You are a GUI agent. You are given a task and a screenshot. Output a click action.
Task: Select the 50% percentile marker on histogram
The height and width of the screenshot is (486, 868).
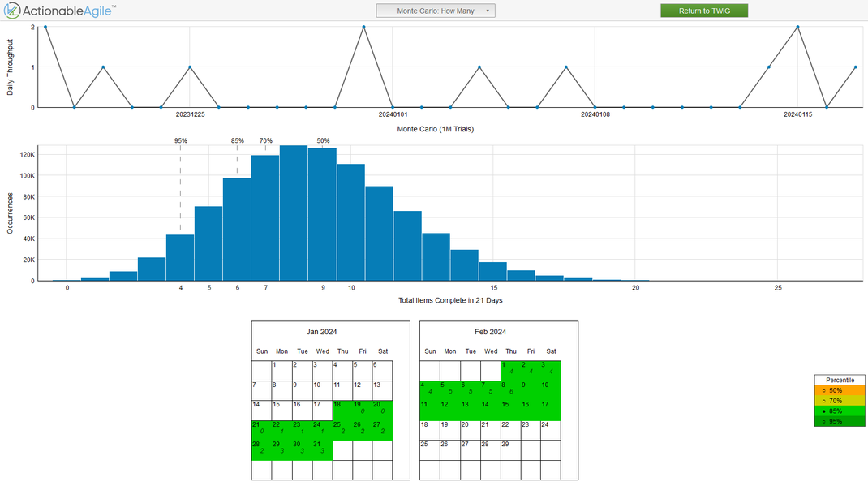(x=322, y=140)
